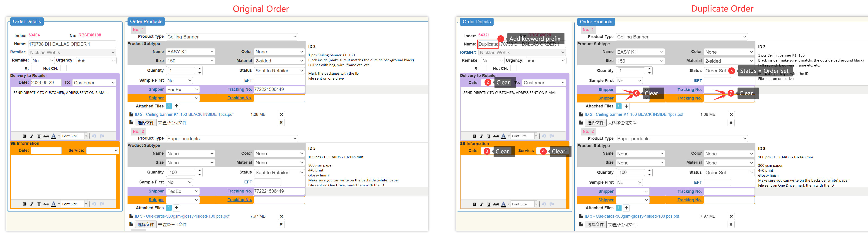Expand Paper products Product Type dropdown in Duplicate Order
This screenshot has width=868, height=233.
click(681, 139)
